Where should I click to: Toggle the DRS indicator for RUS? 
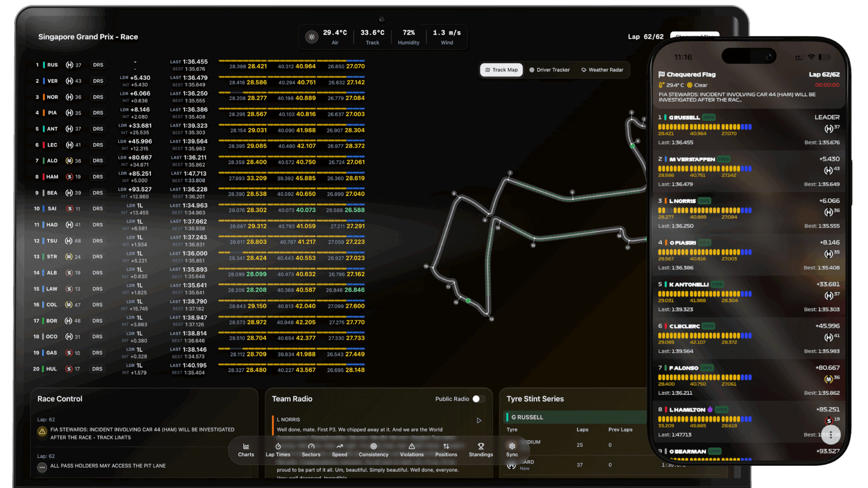[98, 65]
